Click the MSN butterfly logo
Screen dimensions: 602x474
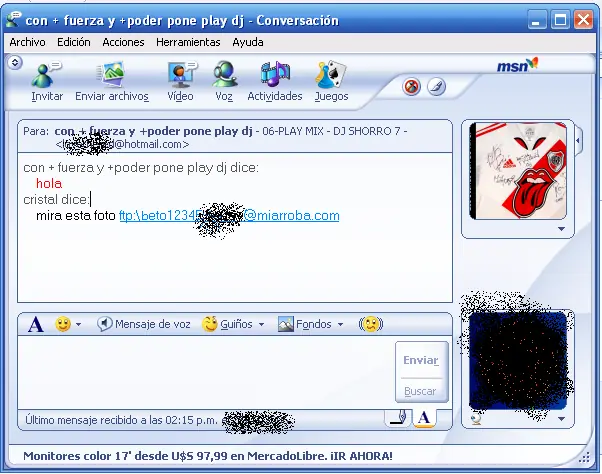coord(518,65)
